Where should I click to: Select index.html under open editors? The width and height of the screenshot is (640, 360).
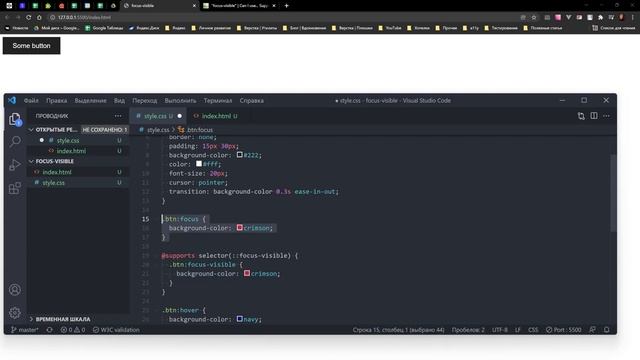tap(78, 151)
